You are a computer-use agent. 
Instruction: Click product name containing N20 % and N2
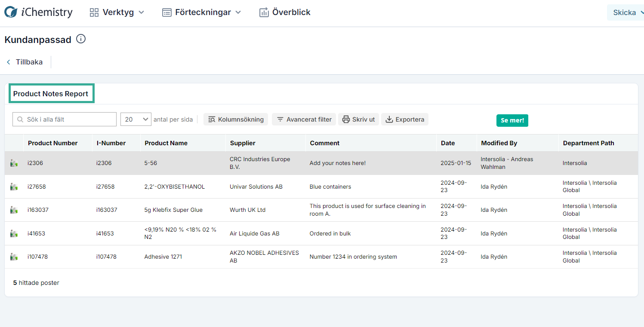180,233
